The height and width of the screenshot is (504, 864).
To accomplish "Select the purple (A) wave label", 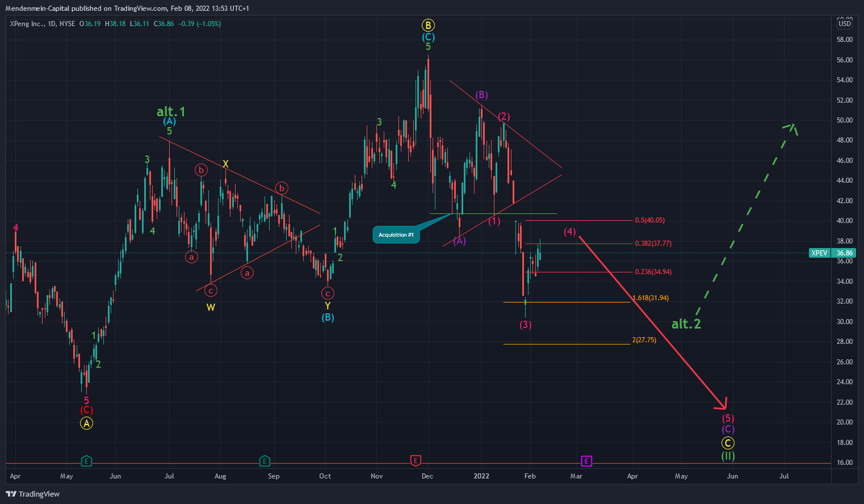I will pyautogui.click(x=459, y=241).
